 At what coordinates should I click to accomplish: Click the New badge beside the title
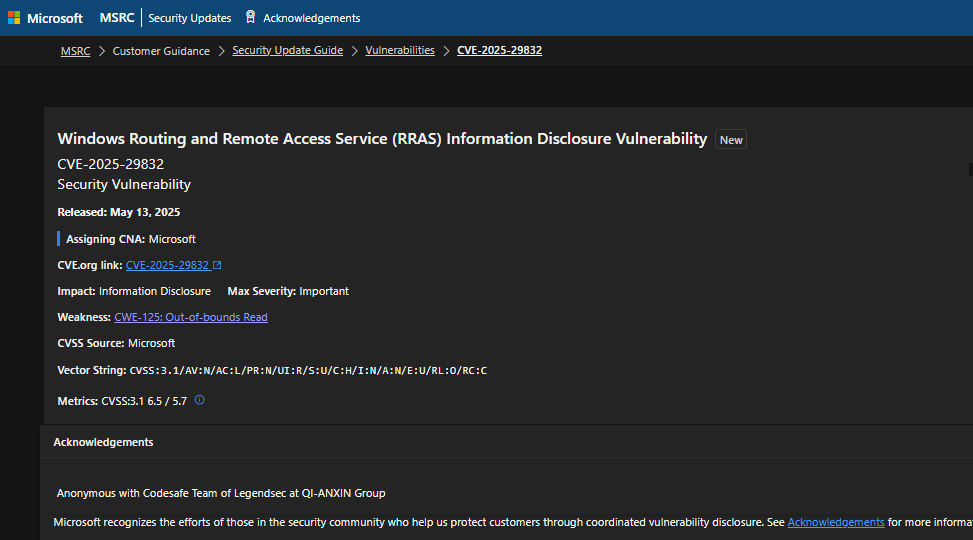731,140
